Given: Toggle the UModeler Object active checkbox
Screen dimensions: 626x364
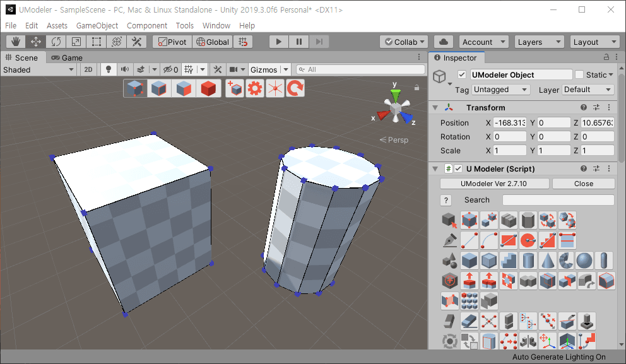Looking at the screenshot, I should (462, 74).
